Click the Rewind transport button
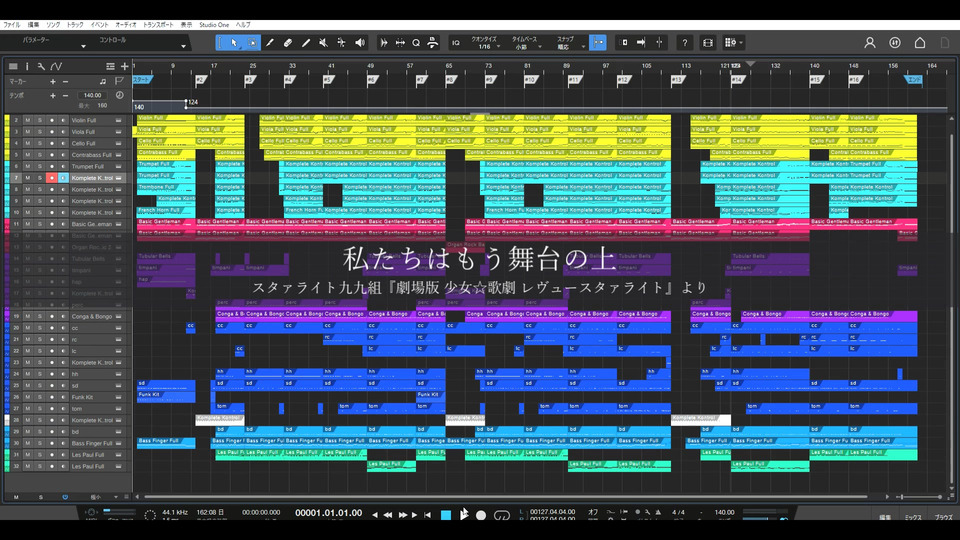 click(388, 515)
